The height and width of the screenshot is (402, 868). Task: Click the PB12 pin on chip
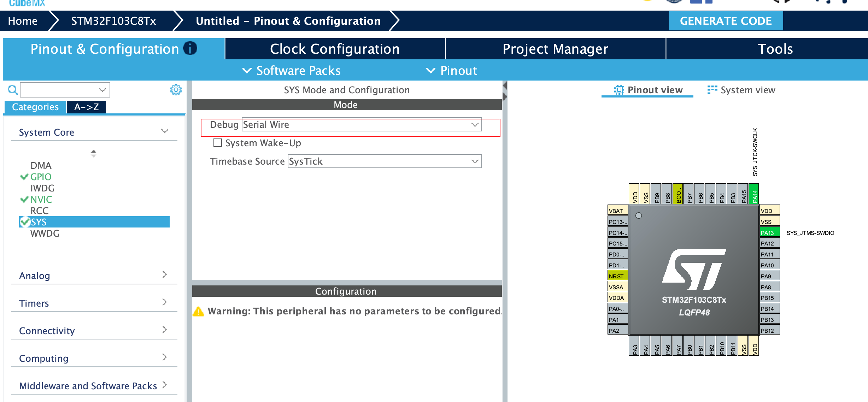[x=770, y=330]
